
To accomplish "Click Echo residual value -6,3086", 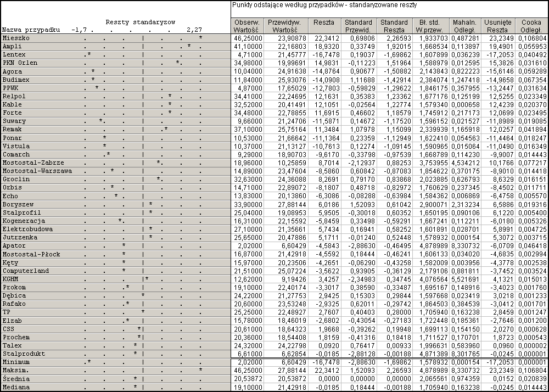I will click(328, 196).
